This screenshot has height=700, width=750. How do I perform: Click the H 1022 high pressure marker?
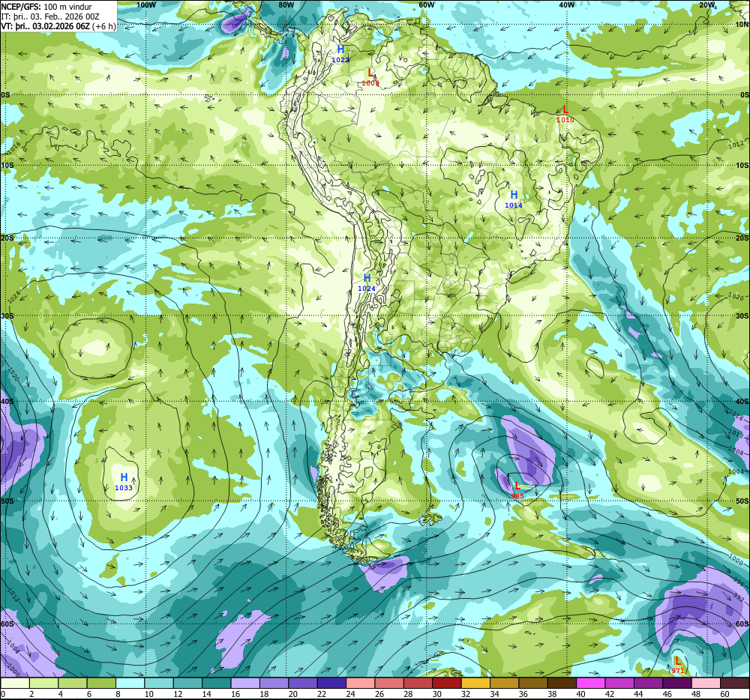pos(340,54)
